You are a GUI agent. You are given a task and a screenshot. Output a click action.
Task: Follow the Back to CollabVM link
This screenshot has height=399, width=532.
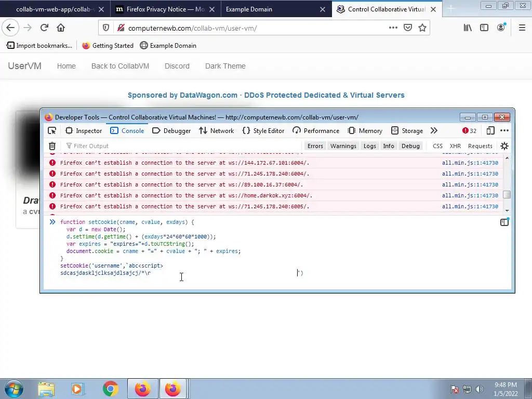pos(120,66)
